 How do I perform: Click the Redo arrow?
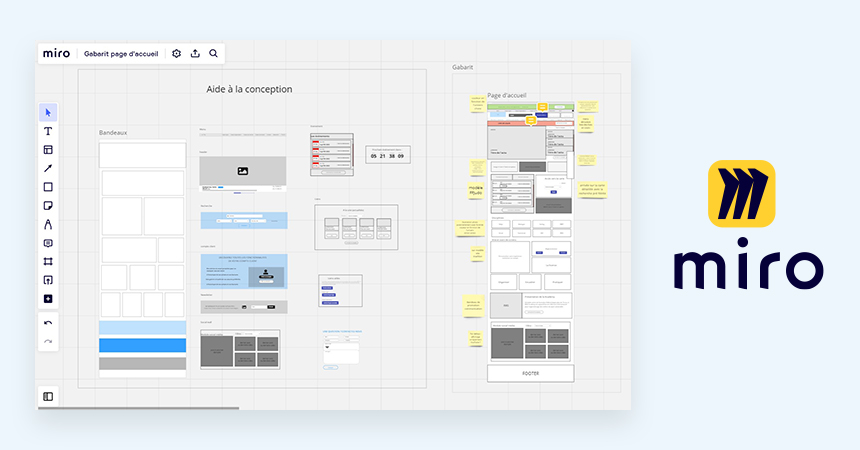[48, 341]
